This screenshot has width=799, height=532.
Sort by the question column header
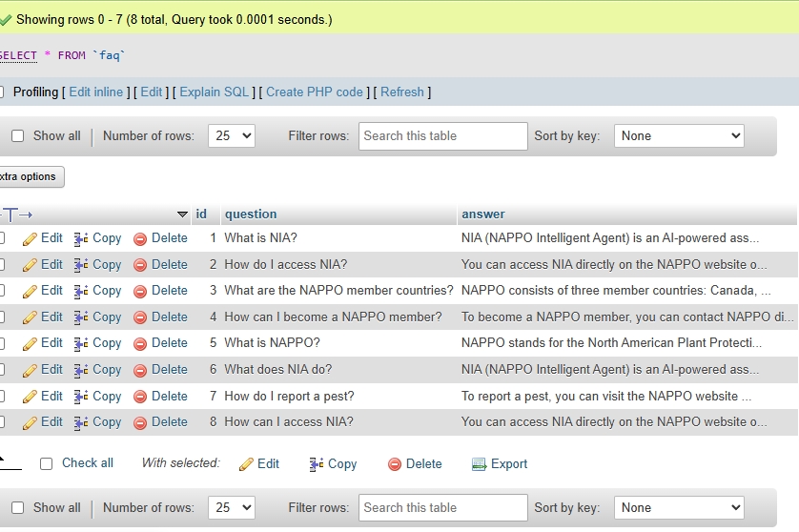pos(251,214)
